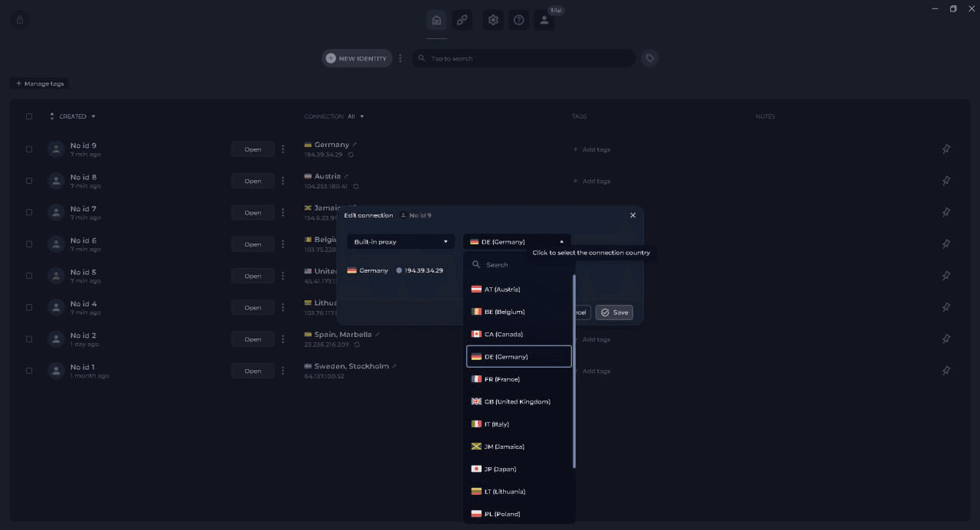This screenshot has width=980, height=530.
Task: Click the tag filter icon beside search bar
Action: pyautogui.click(x=649, y=58)
